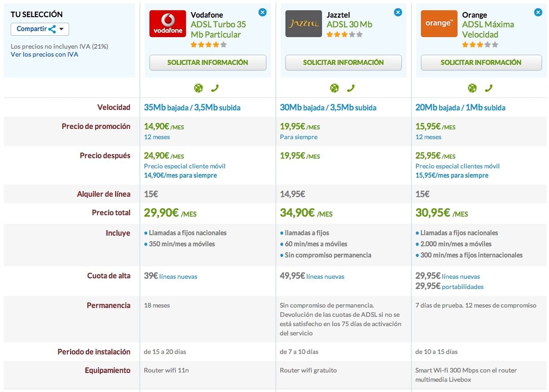This screenshot has width=549, height=392.
Task: Open 'ADSL Turbo 35 Mb Particular' plan link
Action: click(x=218, y=29)
